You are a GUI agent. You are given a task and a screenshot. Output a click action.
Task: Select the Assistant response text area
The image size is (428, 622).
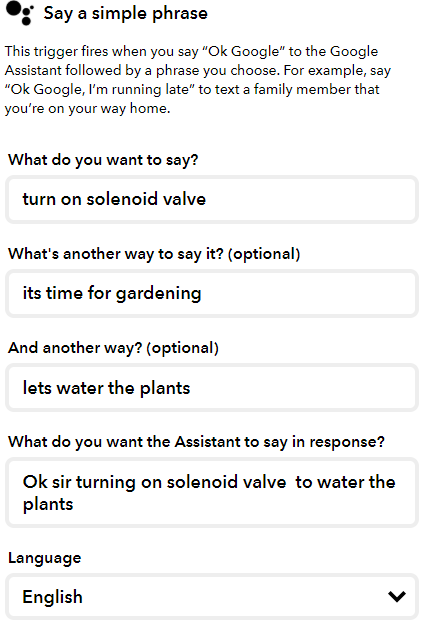(212, 493)
